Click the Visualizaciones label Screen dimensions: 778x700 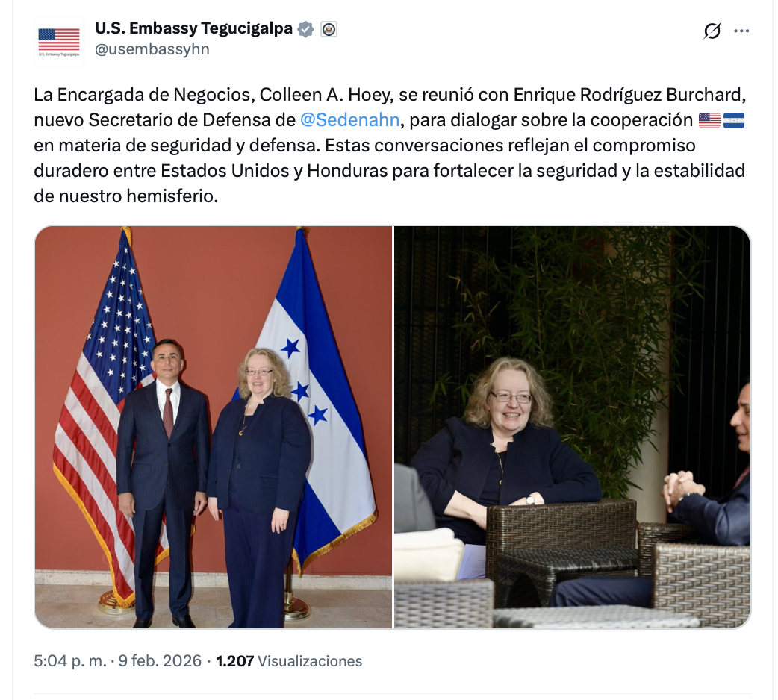[x=310, y=661]
